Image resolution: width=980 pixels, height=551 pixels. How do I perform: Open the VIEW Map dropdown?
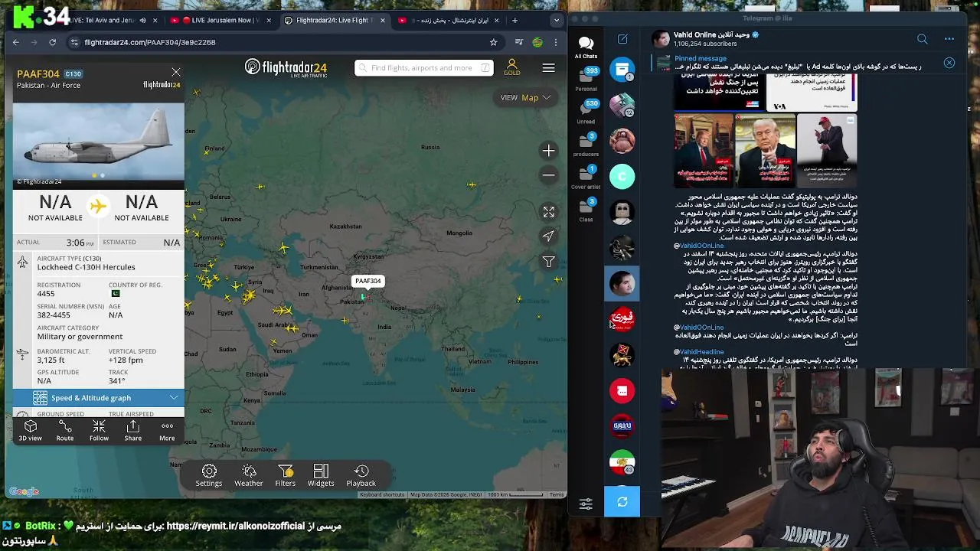(525, 98)
